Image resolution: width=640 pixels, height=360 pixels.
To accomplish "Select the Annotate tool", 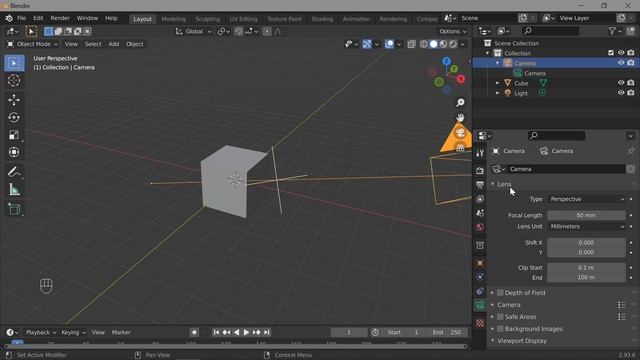I will (14, 172).
